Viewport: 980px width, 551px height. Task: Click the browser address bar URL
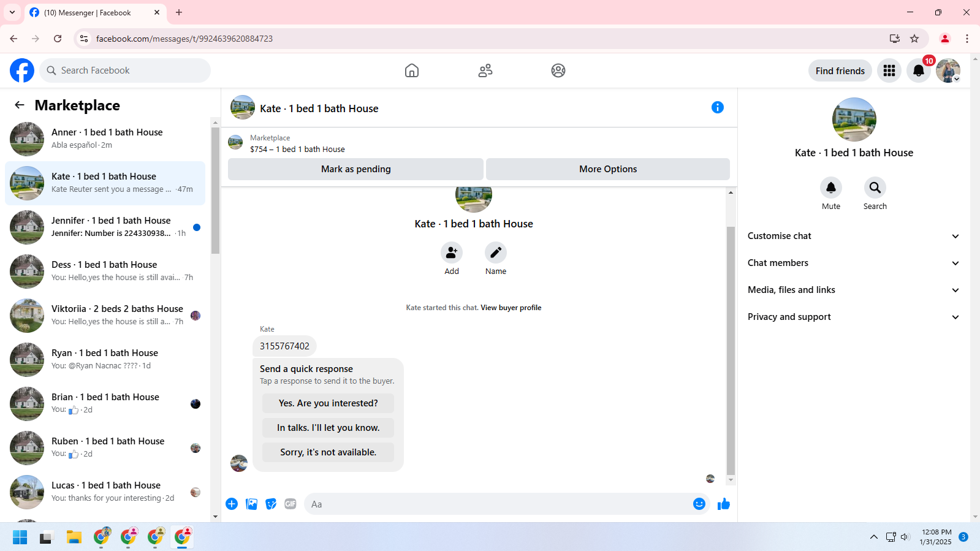coord(184,39)
